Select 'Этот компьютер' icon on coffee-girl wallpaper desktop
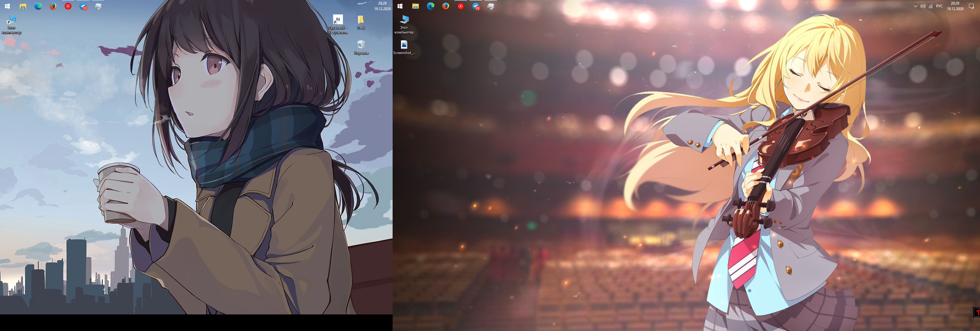Image resolution: width=980 pixels, height=331 pixels. pos(11,25)
